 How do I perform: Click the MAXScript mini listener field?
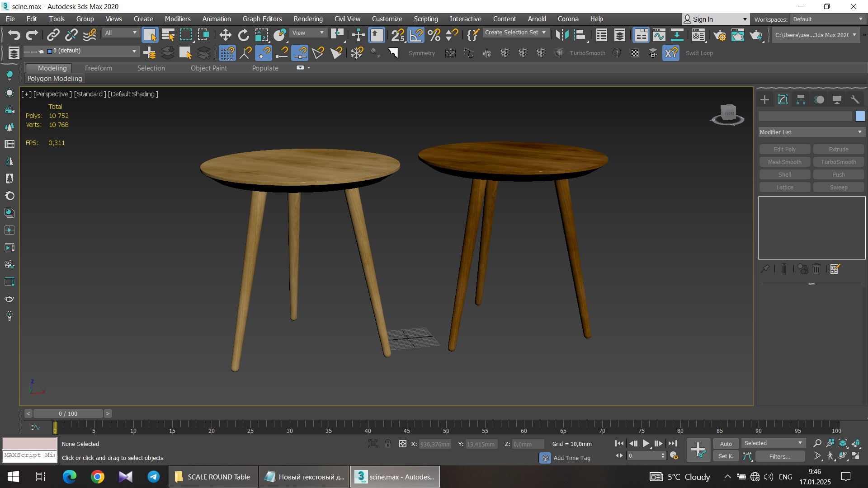pyautogui.click(x=29, y=455)
